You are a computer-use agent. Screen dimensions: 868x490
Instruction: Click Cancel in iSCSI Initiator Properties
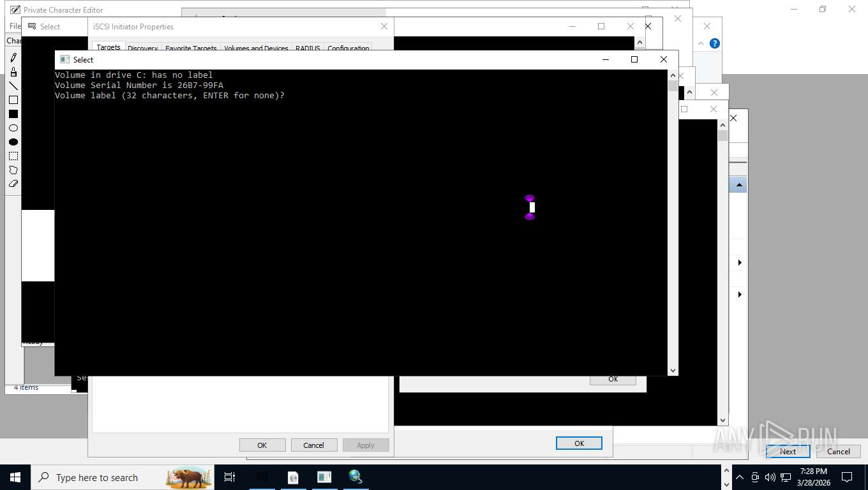pyautogui.click(x=314, y=445)
